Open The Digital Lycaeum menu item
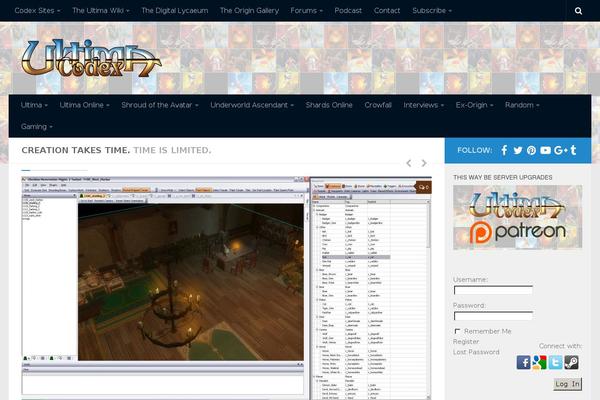This screenshot has width=600, height=400. (x=175, y=11)
